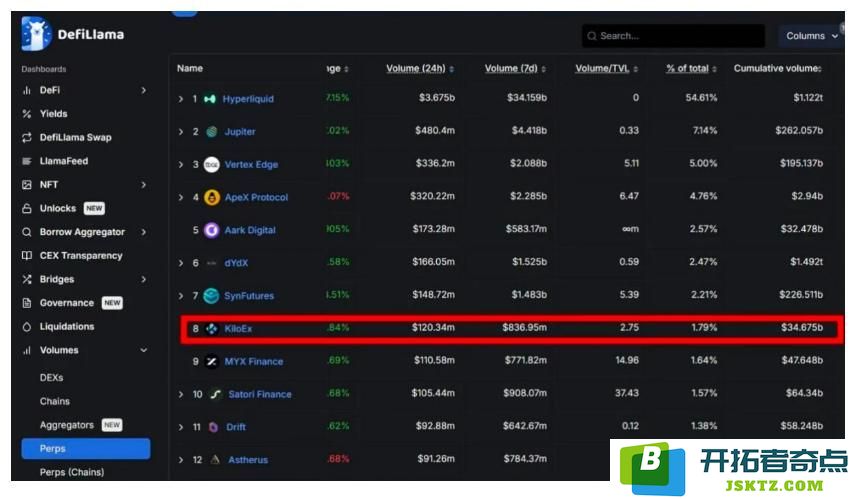This screenshot has width=860, height=499.
Task: Expand the ApeX Protocol row
Action: tap(181, 197)
